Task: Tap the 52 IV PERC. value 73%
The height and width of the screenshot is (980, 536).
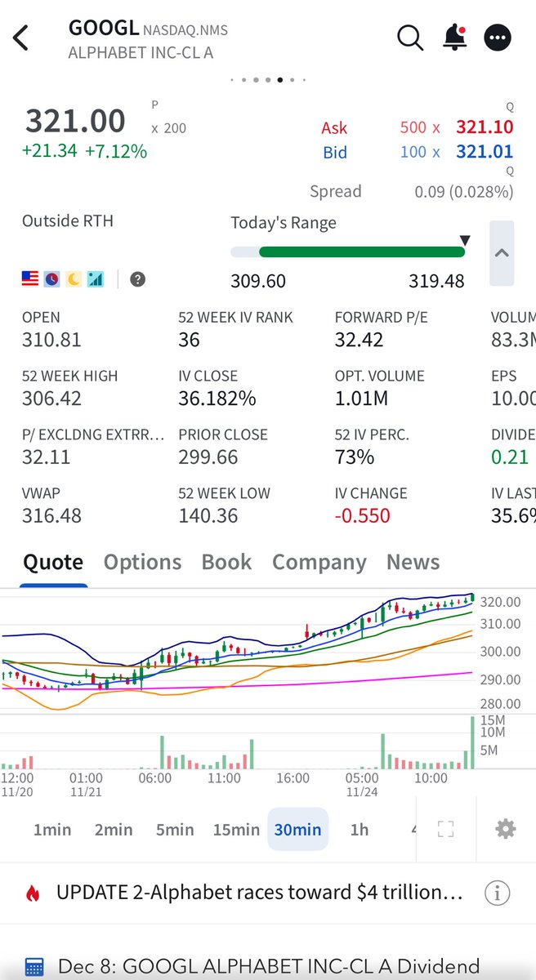Action: 355,457
